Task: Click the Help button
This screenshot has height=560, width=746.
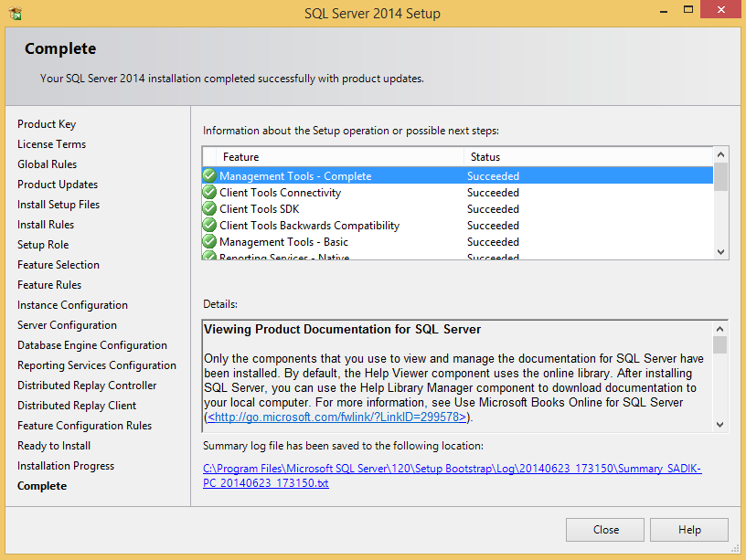Action: click(689, 530)
